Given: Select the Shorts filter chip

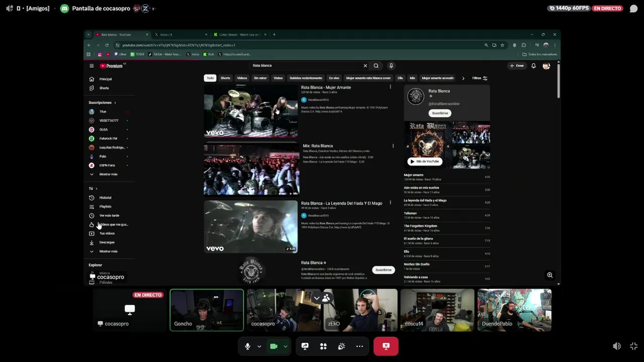Looking at the screenshot, I should pos(225,78).
